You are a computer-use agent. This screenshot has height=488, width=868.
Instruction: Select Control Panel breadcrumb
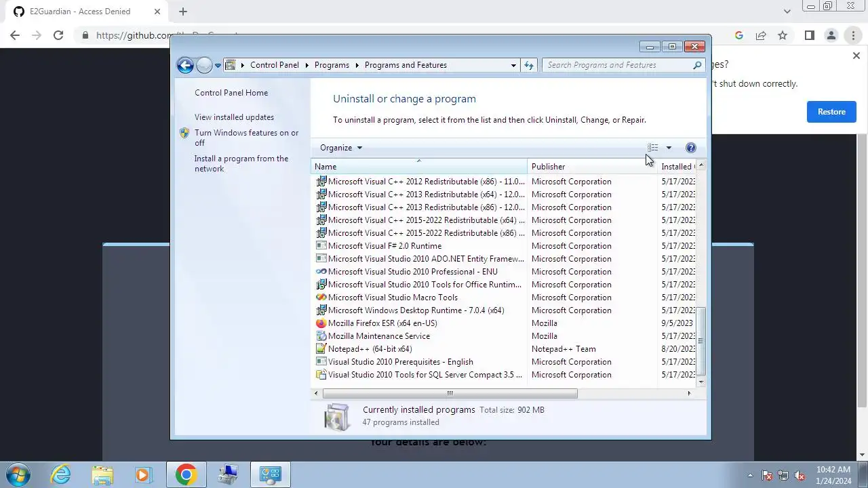pyautogui.click(x=274, y=65)
